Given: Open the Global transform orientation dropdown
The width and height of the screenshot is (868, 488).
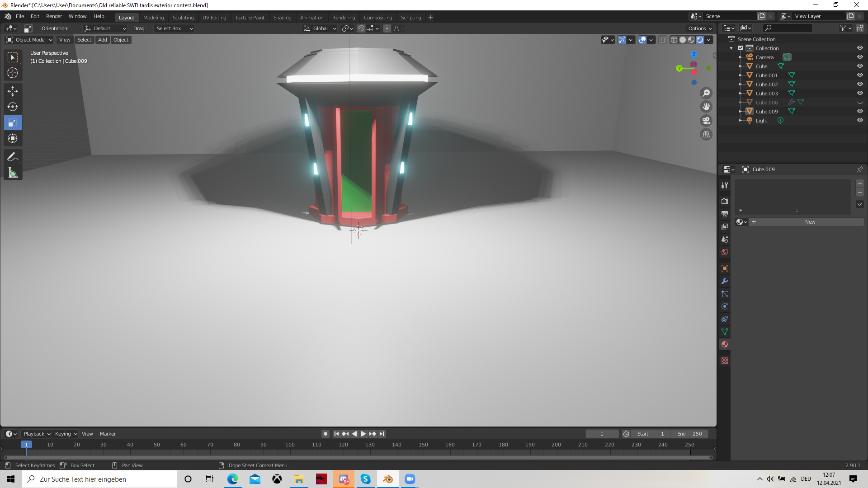Looking at the screenshot, I should click(320, 28).
